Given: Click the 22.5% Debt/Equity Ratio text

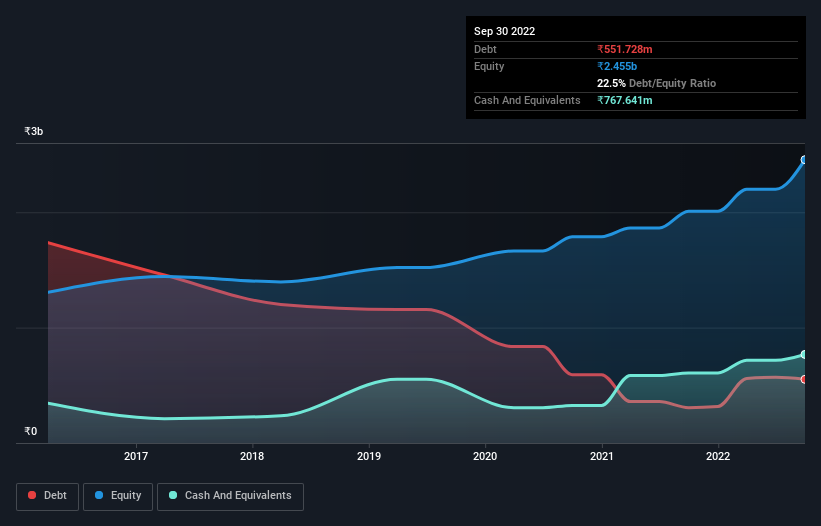Looking at the screenshot, I should (656, 83).
